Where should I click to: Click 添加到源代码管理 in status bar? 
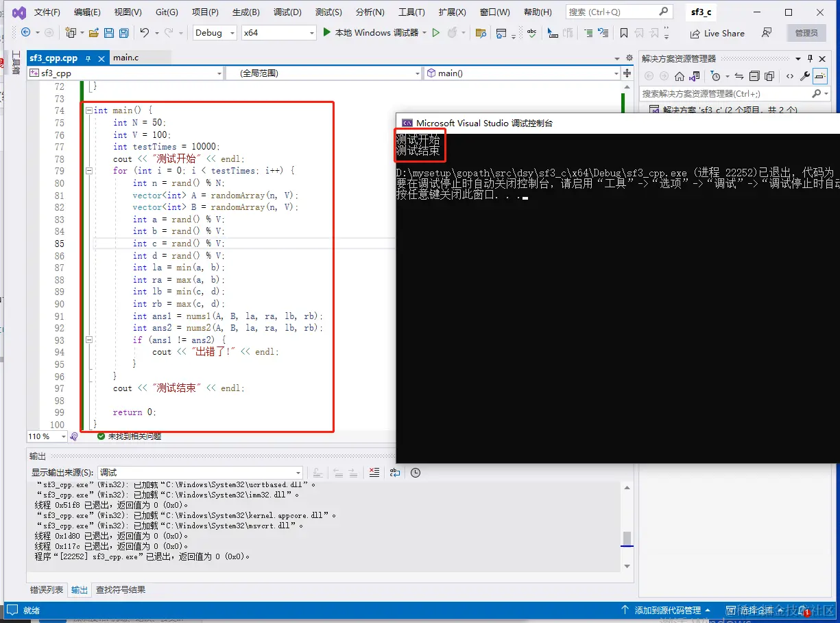click(667, 610)
